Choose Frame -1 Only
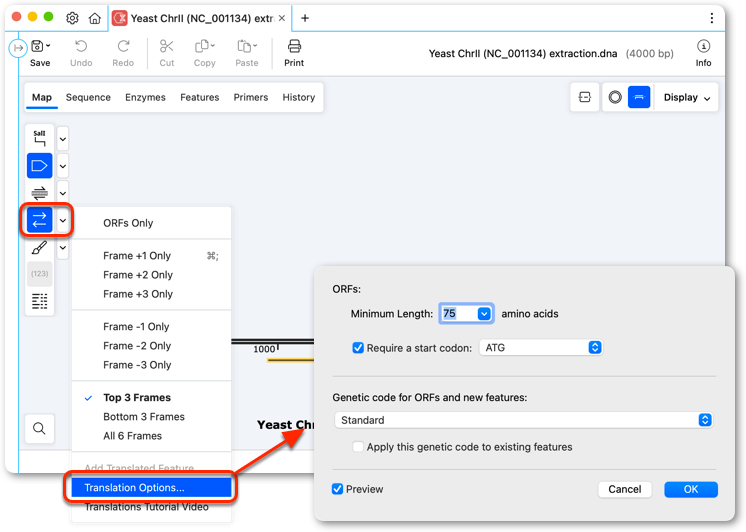 [151, 327]
